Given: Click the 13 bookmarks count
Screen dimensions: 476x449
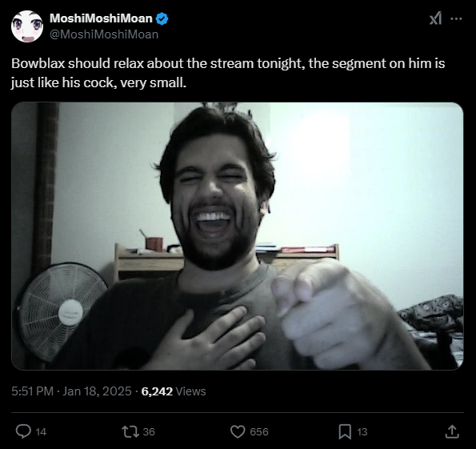Looking at the screenshot, I should (362, 431).
